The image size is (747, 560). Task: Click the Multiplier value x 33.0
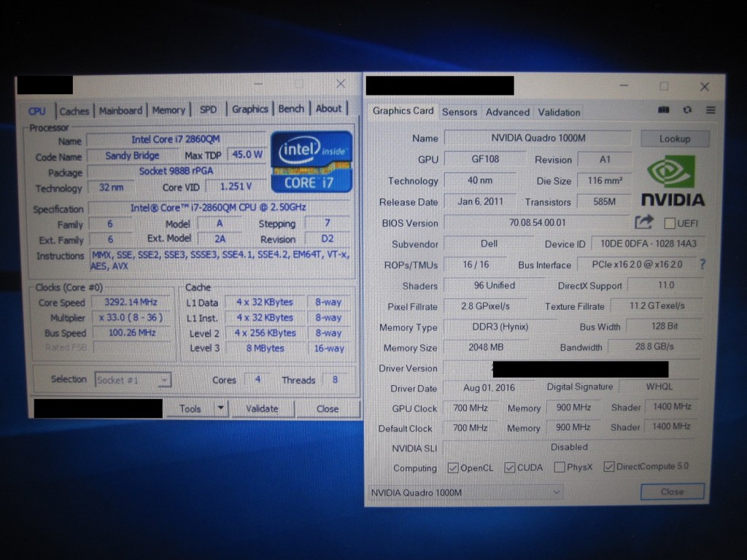[x=131, y=317]
